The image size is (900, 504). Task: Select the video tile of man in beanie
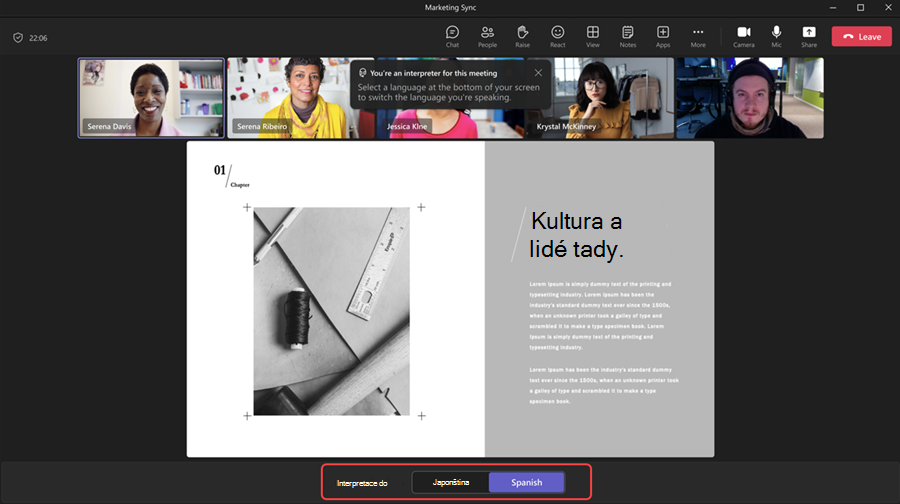click(x=750, y=98)
